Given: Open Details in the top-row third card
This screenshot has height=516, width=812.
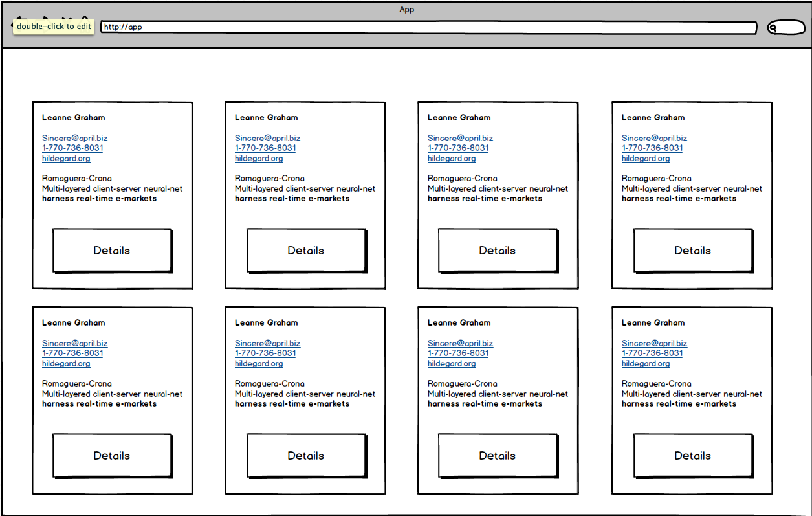Looking at the screenshot, I should [x=498, y=251].
